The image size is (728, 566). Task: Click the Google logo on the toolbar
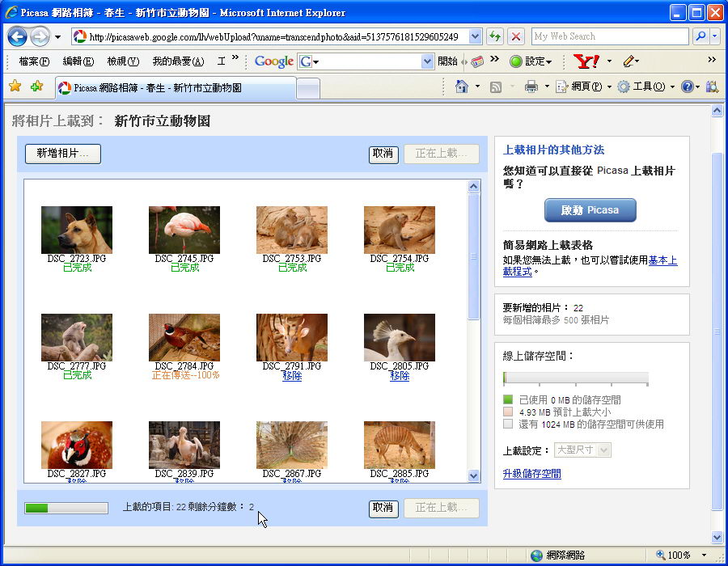tap(274, 61)
